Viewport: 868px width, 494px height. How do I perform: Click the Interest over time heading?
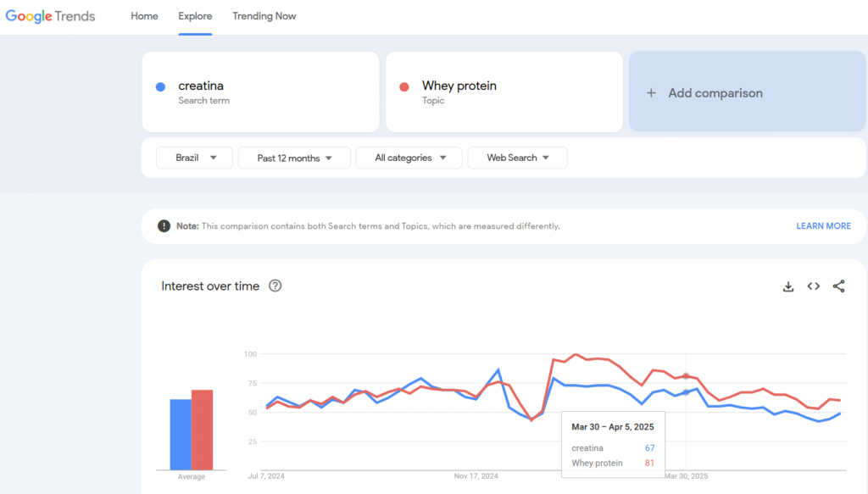[210, 286]
